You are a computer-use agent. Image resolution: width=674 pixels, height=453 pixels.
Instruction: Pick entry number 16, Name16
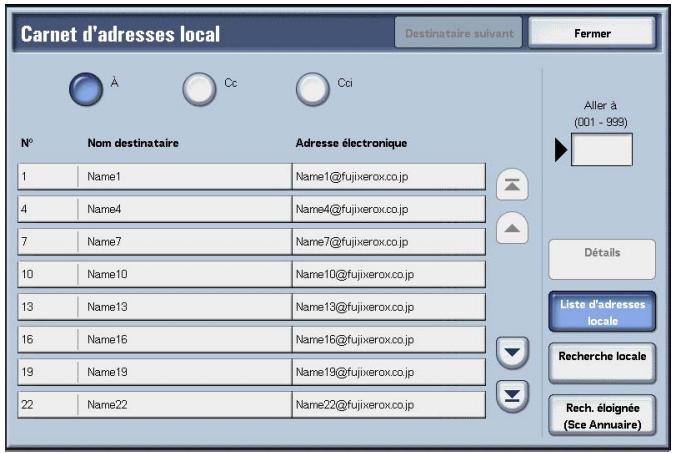click(x=251, y=340)
